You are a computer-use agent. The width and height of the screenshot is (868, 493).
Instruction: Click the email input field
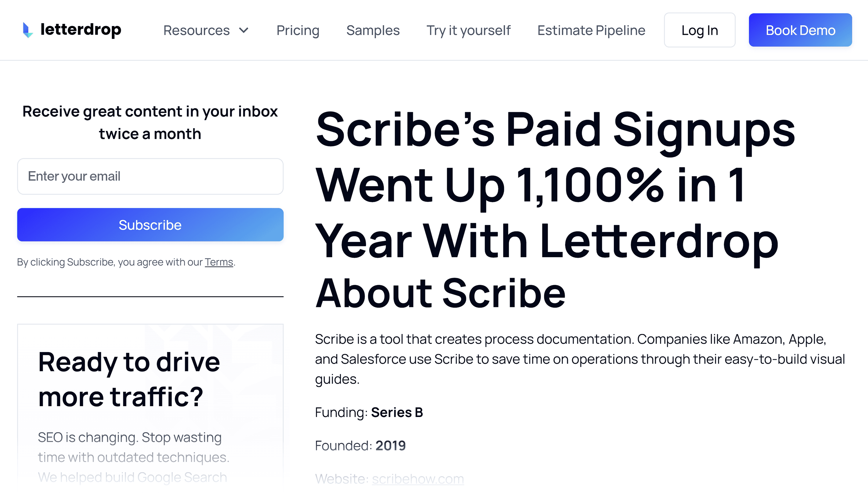click(x=150, y=176)
